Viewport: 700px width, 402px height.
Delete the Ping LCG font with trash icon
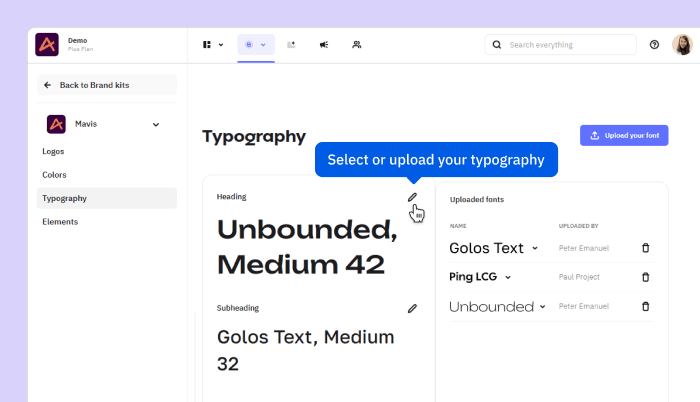click(645, 277)
